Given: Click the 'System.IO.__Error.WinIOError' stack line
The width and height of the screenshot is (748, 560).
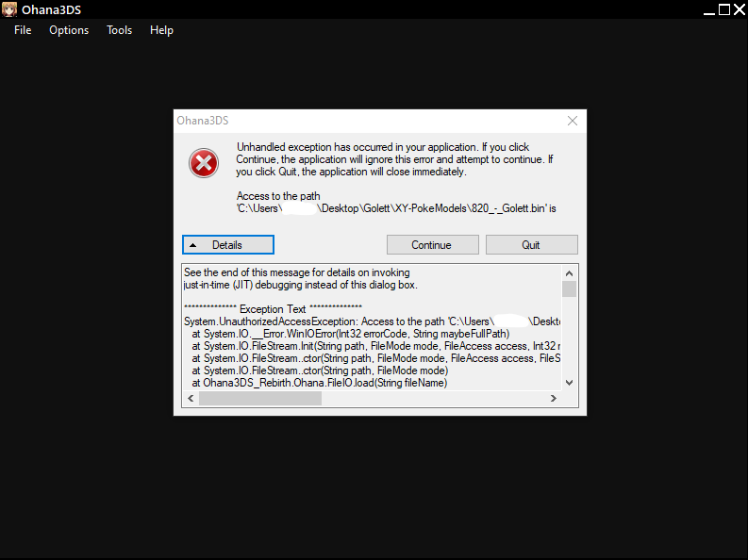Looking at the screenshot, I should pyautogui.click(x=351, y=334).
